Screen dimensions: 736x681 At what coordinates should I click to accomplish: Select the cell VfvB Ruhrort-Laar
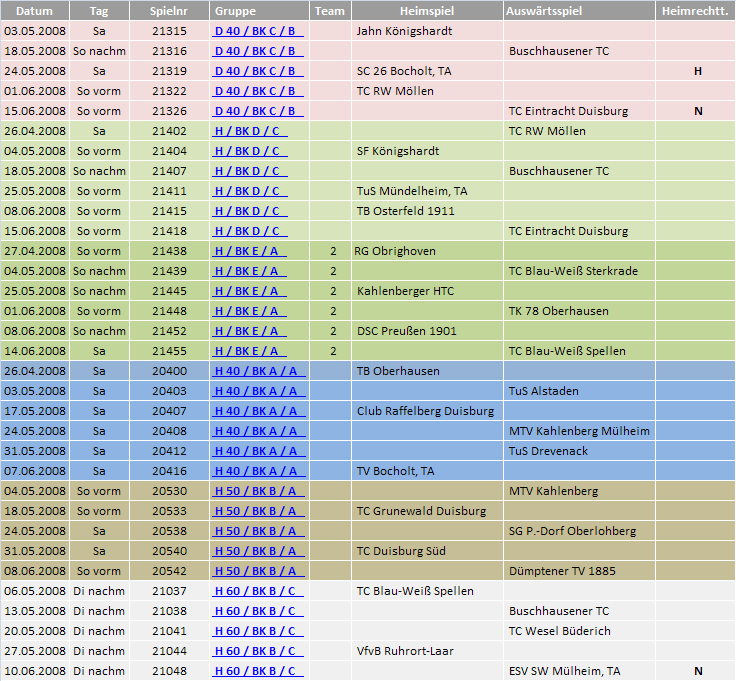click(x=427, y=651)
